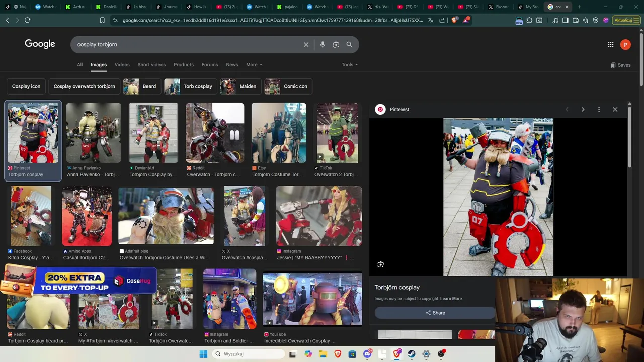Open the Brave Wallet icon

[576, 20]
